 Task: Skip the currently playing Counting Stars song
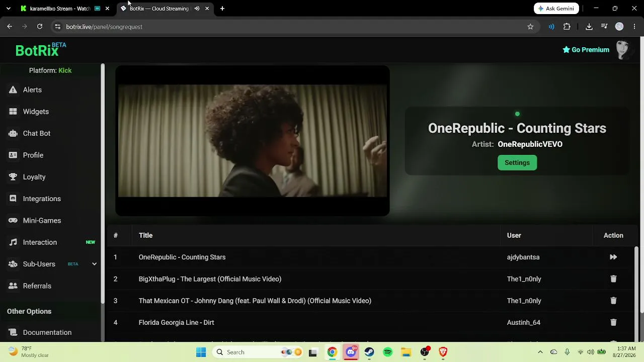tap(613, 257)
